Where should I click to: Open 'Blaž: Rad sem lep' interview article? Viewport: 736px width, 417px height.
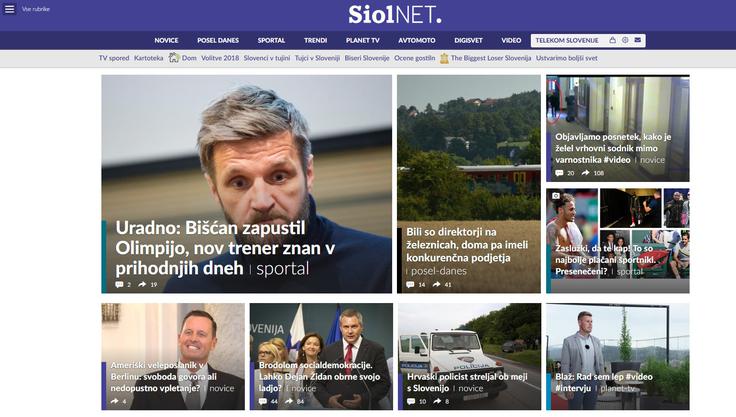pyautogui.click(x=604, y=382)
